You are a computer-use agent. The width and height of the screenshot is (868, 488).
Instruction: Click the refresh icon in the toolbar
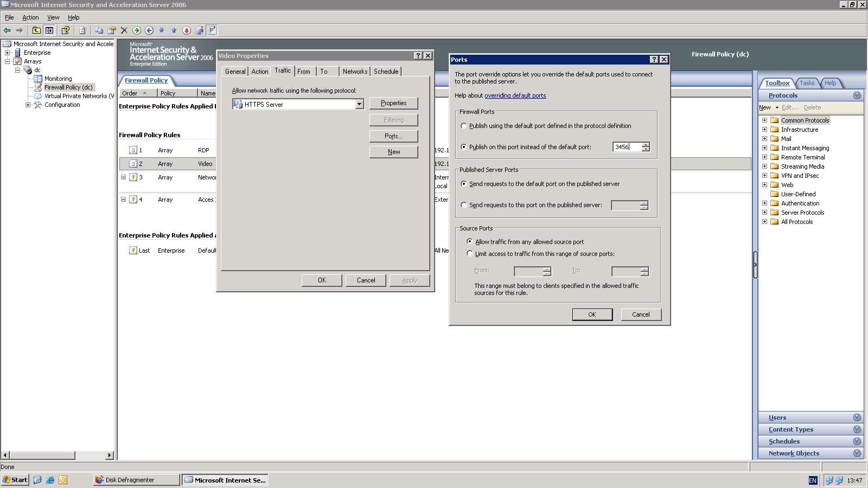[x=82, y=30]
